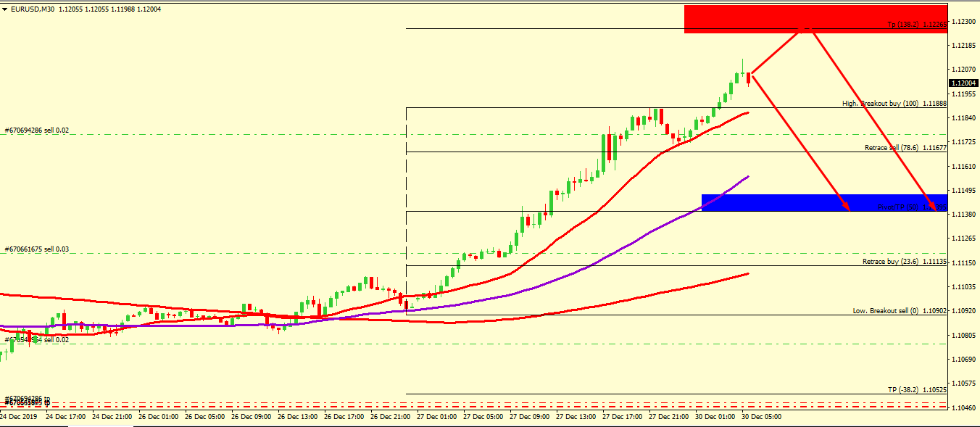Click the 24 Dec 2019 date label
Viewport: 980px width, 427px height.
pos(19,417)
